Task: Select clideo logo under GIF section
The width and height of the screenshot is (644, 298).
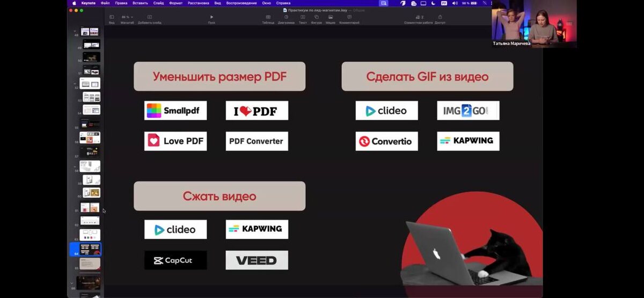Action: point(386,110)
